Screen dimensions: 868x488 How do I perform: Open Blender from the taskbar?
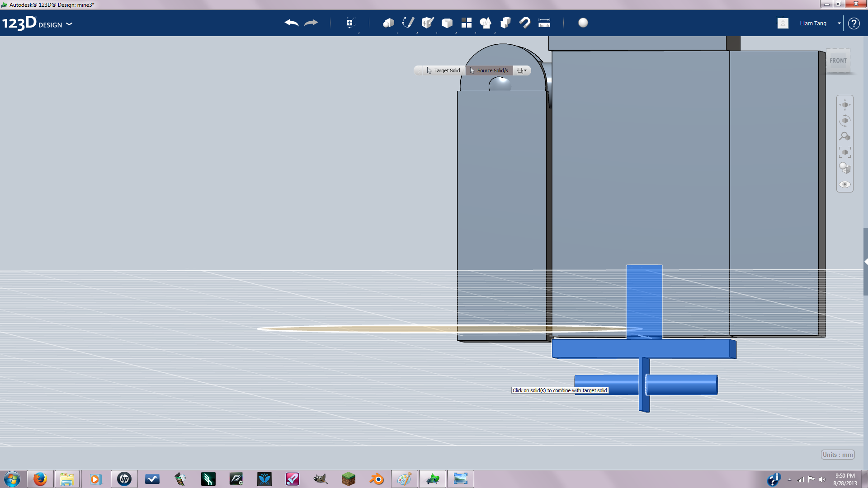coord(376,479)
